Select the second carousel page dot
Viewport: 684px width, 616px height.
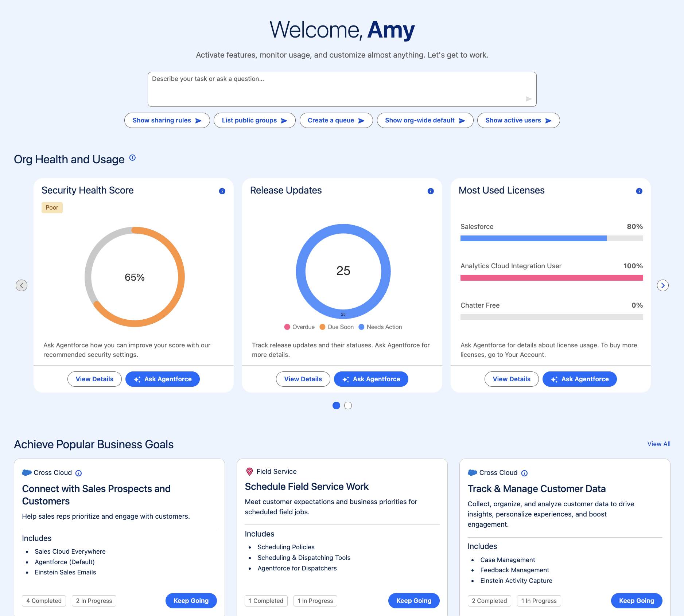[x=348, y=405]
